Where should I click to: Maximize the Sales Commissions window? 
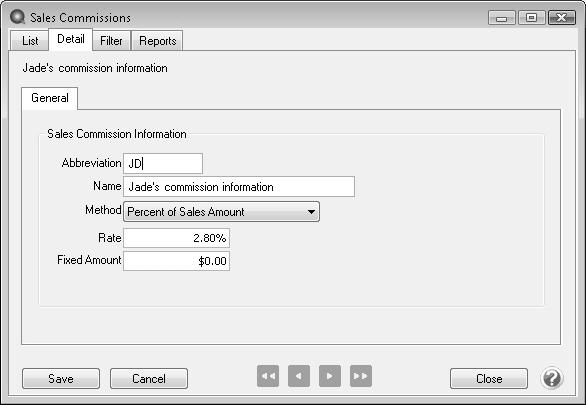pos(531,18)
